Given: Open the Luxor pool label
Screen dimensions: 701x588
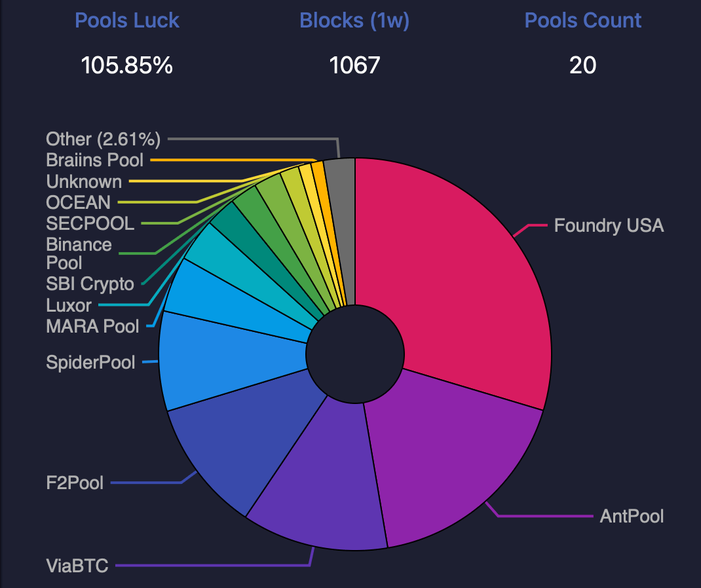Looking at the screenshot, I should [69, 305].
